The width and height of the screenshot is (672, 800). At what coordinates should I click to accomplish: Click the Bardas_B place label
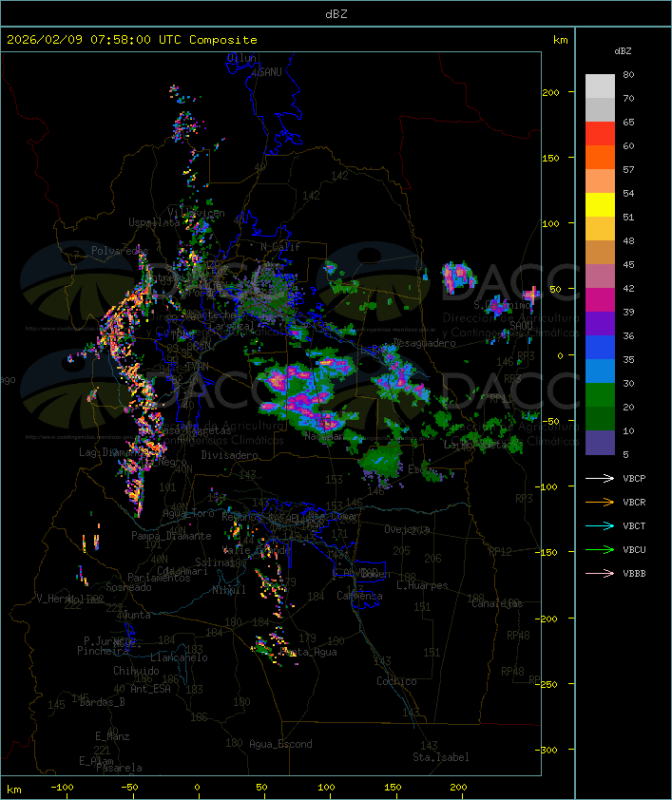click(102, 702)
